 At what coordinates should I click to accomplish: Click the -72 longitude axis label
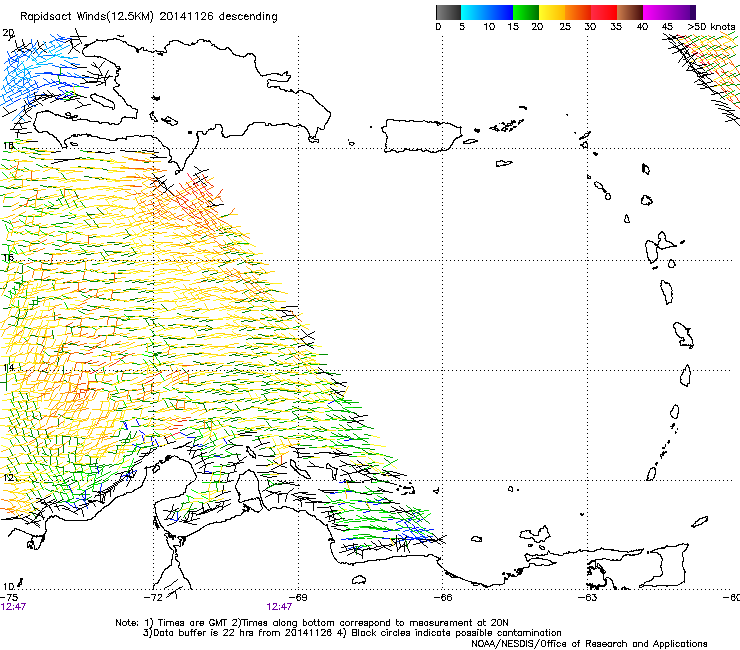coord(154,597)
